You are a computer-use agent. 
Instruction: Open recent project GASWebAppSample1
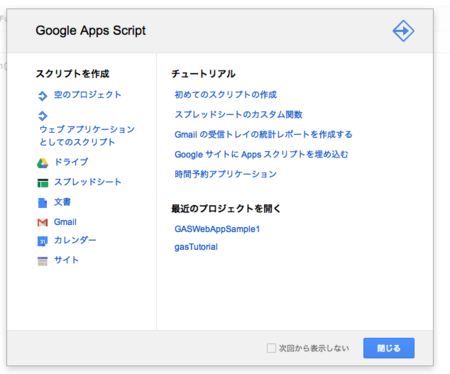(x=217, y=229)
